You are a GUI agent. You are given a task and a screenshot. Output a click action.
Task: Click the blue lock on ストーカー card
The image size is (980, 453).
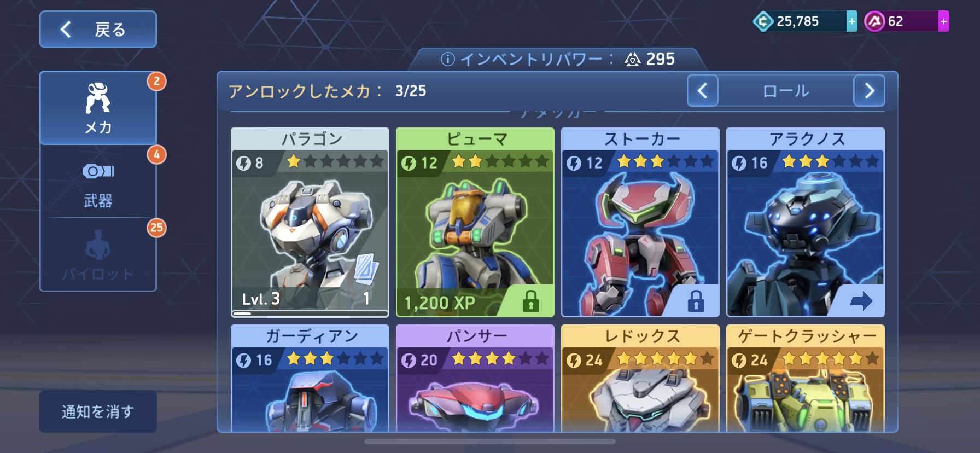(x=696, y=301)
